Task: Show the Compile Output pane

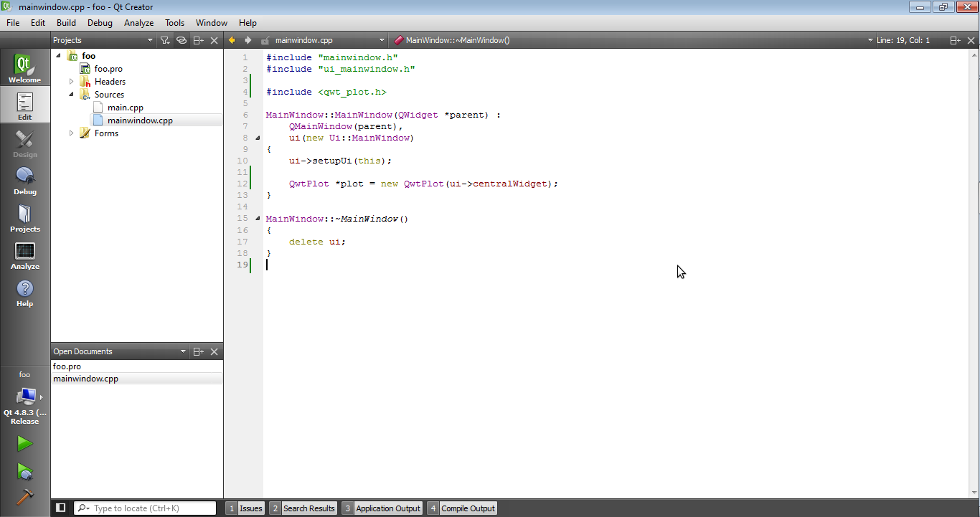Action: (461, 508)
